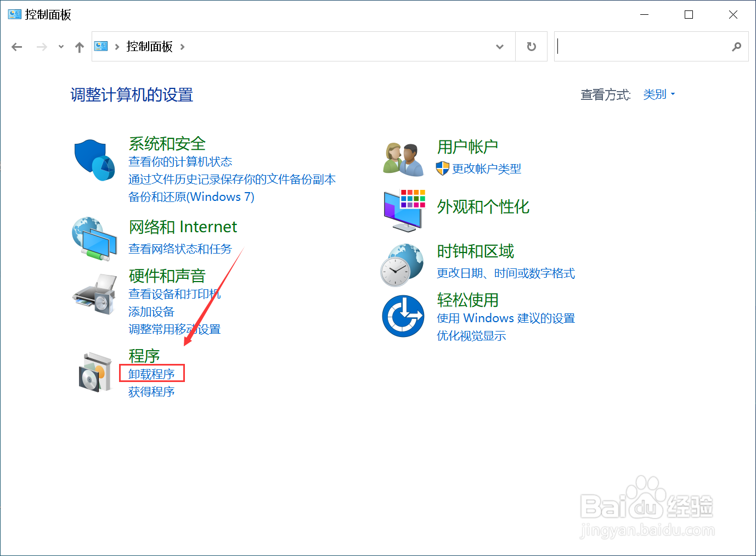Image resolution: width=756 pixels, height=556 pixels.
Task: Open 程序 category heading
Action: tap(144, 356)
